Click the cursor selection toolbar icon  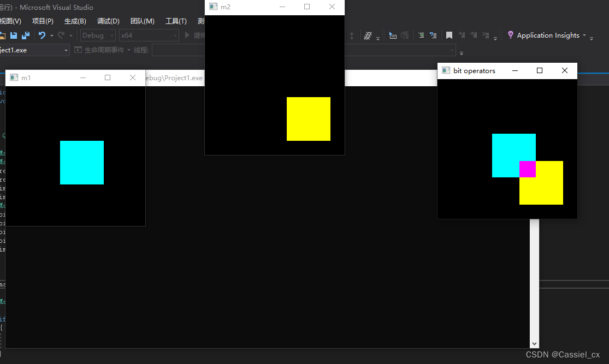[x=393, y=35]
